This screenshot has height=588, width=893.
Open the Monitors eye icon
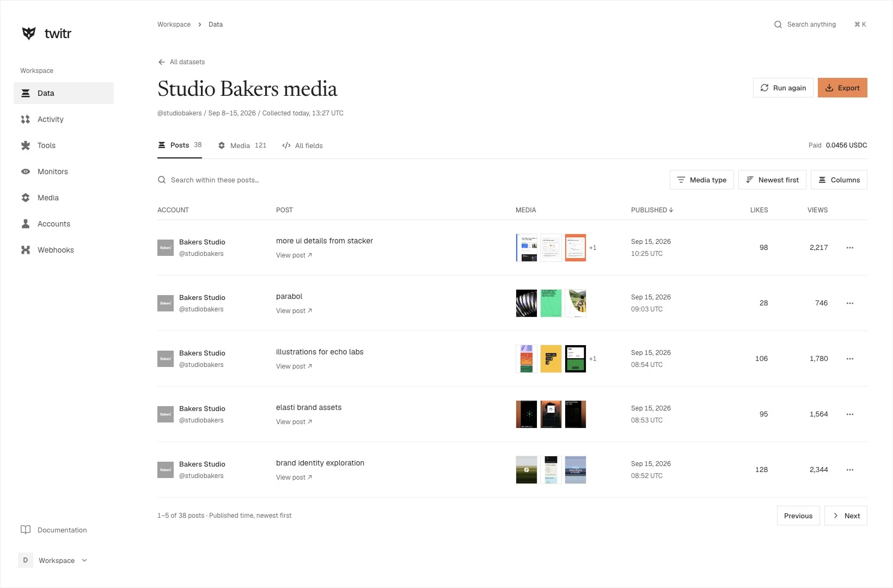pyautogui.click(x=26, y=171)
